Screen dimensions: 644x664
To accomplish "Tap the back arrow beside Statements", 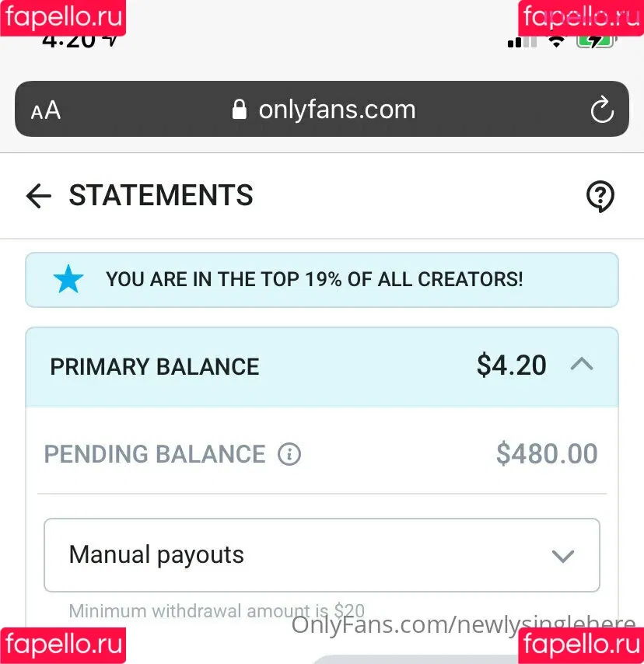I will click(x=39, y=196).
